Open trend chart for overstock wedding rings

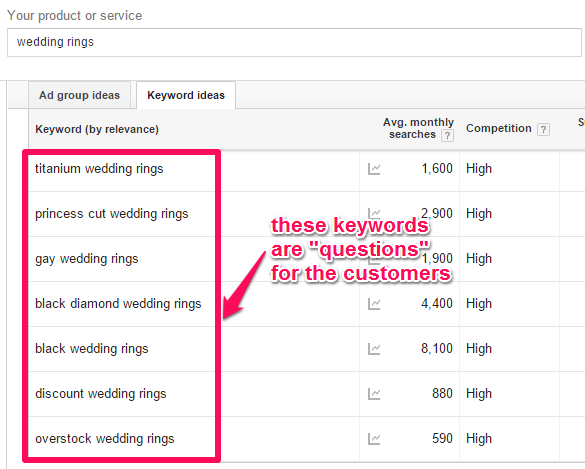pyautogui.click(x=374, y=439)
